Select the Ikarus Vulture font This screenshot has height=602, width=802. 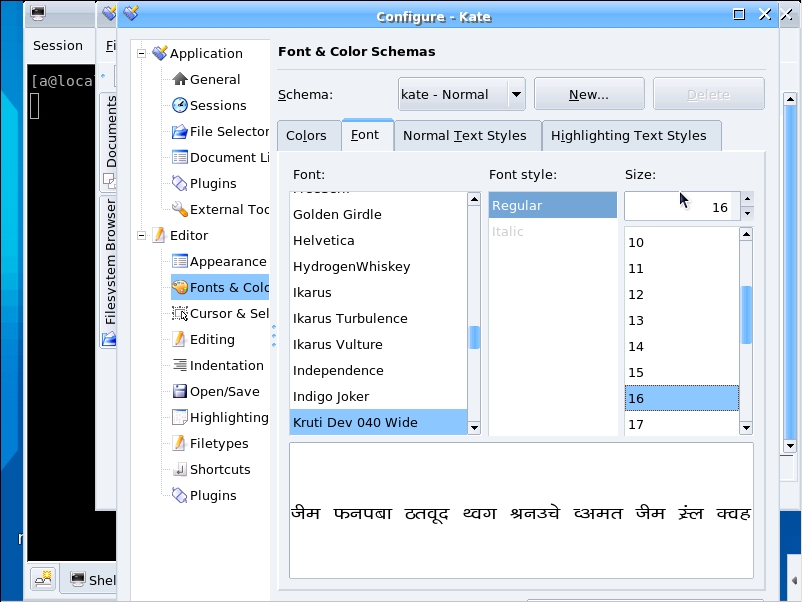tap(378, 344)
